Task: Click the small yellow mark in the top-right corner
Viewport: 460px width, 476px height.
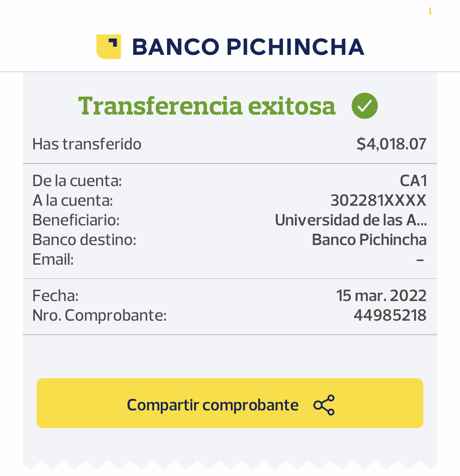Action: 430,11
